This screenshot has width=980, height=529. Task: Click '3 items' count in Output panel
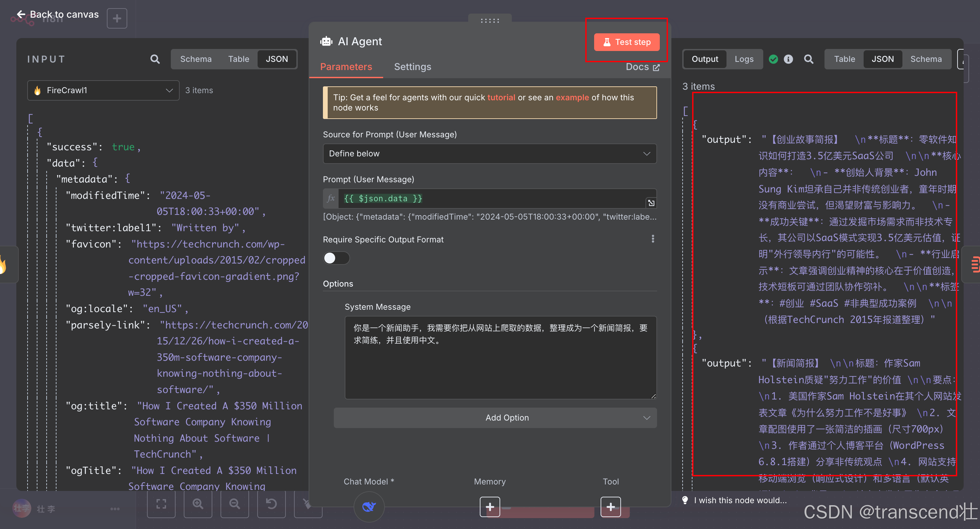(699, 86)
